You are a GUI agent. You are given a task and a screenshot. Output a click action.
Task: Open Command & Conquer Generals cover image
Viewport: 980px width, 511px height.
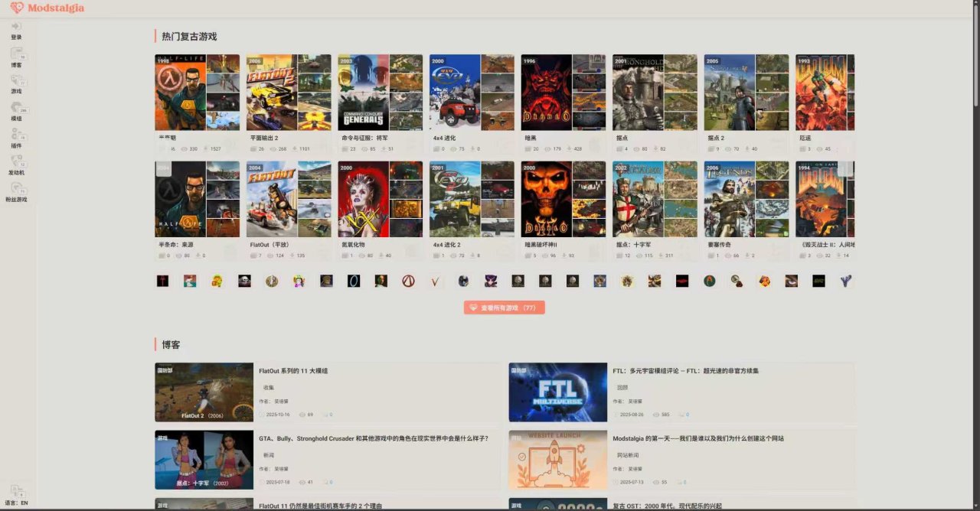tap(364, 93)
